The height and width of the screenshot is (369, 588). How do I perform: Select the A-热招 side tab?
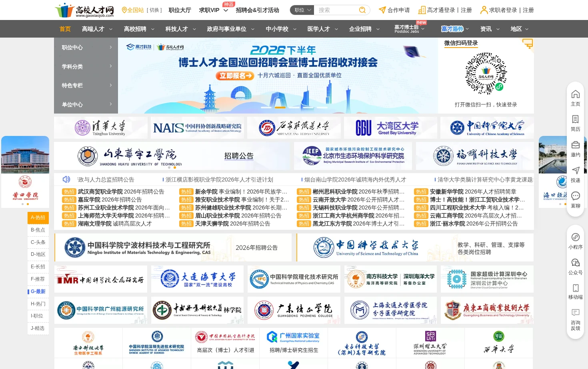point(38,217)
